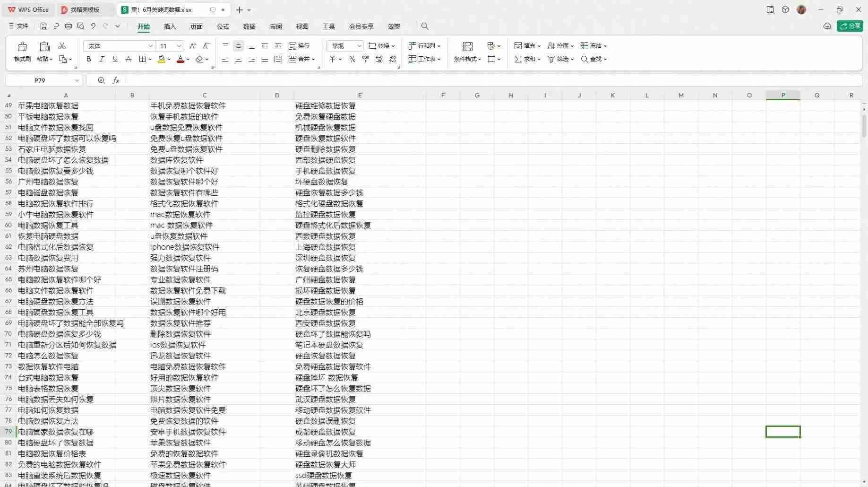Click the 填充 Fill button
The image size is (868, 487).
[527, 46]
